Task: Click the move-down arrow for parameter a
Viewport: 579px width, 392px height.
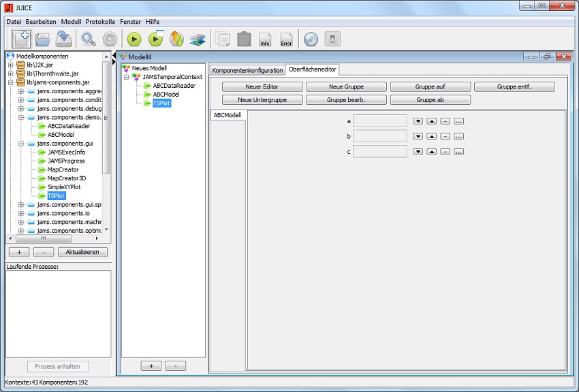Action: click(418, 121)
